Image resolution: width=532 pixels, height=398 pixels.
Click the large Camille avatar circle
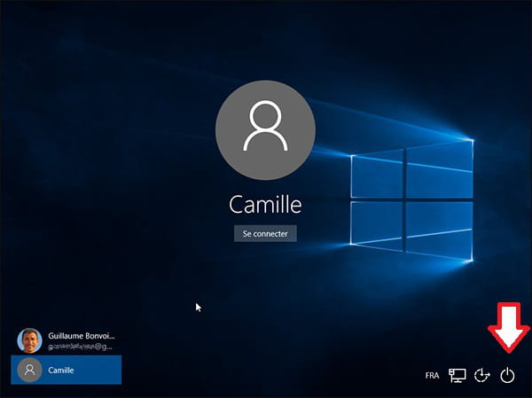click(265, 130)
